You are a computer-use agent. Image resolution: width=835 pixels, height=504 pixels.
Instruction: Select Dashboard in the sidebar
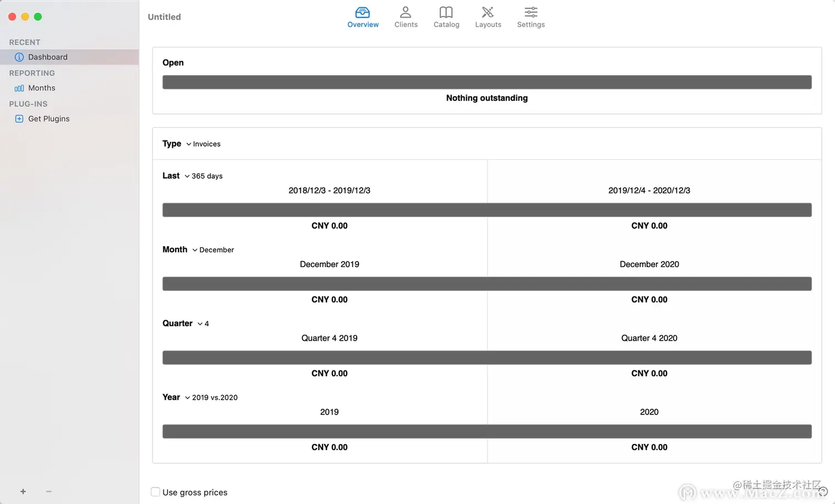coord(70,57)
